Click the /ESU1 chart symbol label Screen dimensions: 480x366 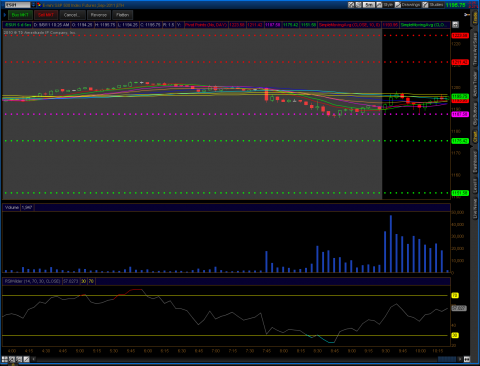(x=18, y=25)
